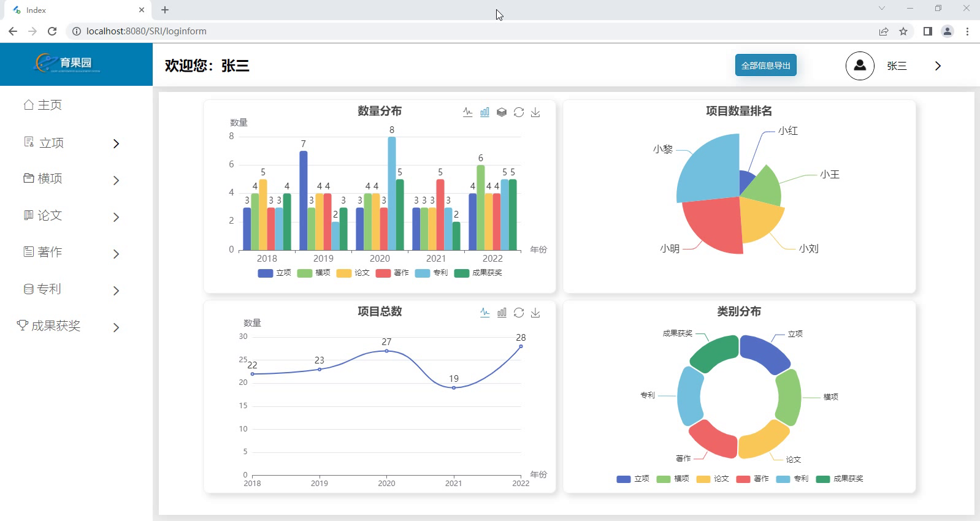Click the tallest 2020 专利 bar valued 8
This screenshot has height=521, width=980.
(392, 193)
